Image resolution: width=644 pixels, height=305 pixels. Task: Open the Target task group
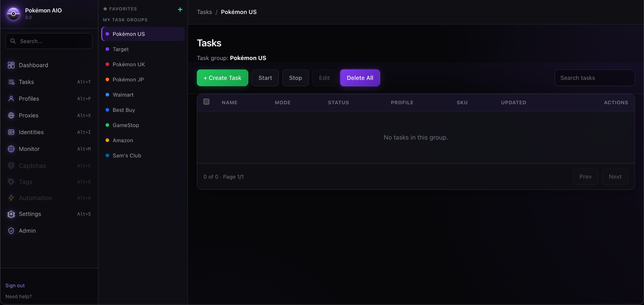(x=143, y=49)
